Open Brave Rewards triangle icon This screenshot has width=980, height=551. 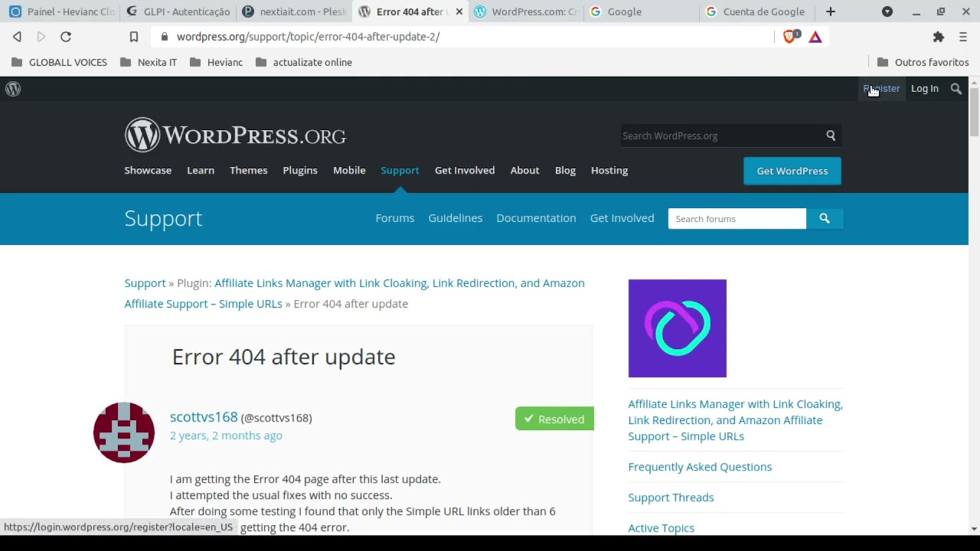(x=815, y=37)
